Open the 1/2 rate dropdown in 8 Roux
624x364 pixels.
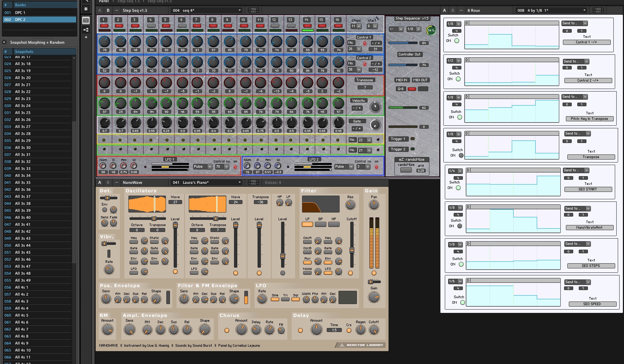click(x=454, y=61)
